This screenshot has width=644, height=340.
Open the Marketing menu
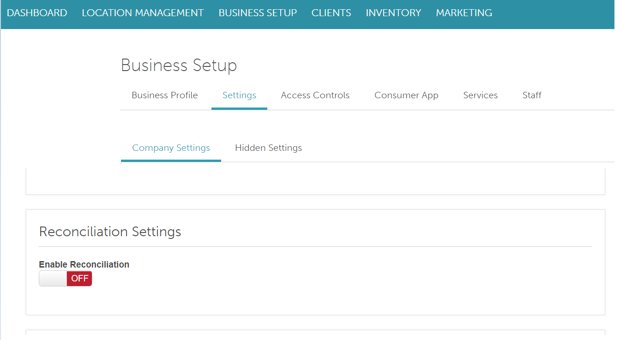tap(464, 13)
